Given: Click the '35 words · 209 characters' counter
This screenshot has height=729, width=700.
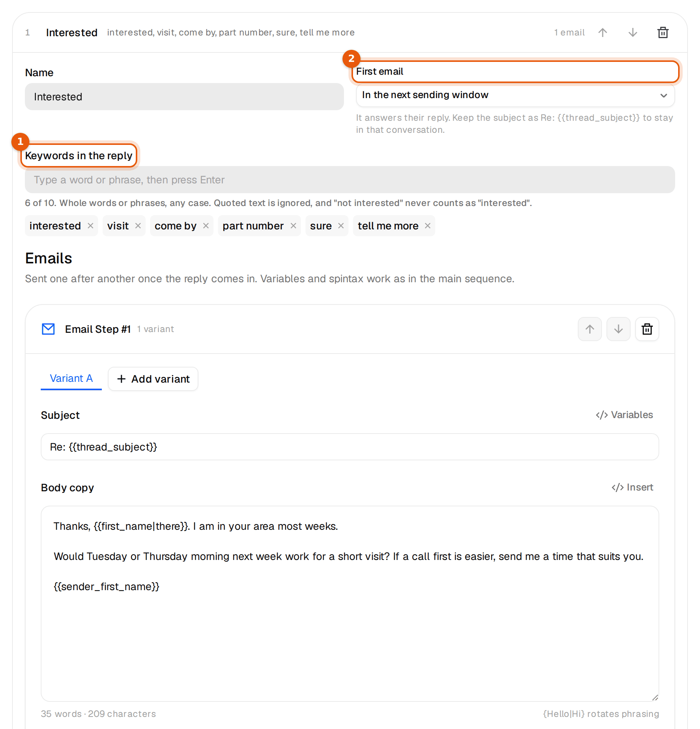Looking at the screenshot, I should point(98,714).
